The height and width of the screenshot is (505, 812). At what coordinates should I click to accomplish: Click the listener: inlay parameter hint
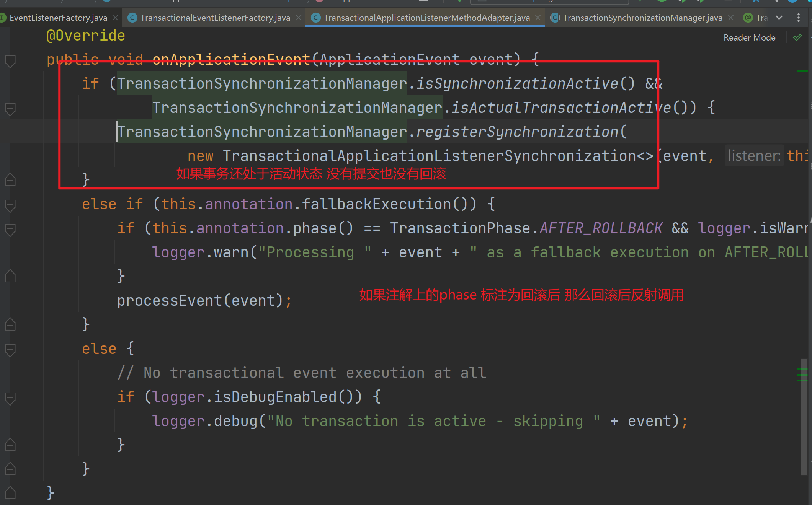point(754,156)
